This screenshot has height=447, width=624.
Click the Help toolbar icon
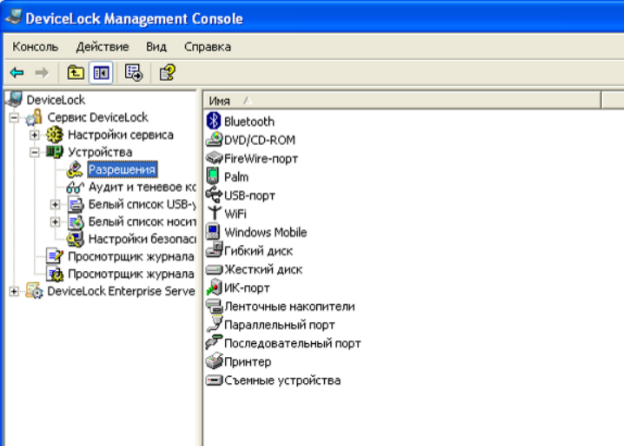tap(167, 72)
